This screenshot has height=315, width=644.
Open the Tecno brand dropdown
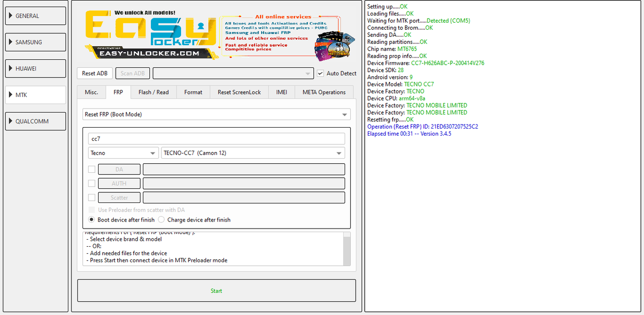pos(123,153)
